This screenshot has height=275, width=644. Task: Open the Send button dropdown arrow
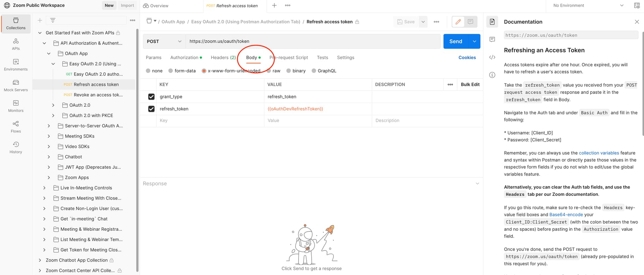click(474, 41)
